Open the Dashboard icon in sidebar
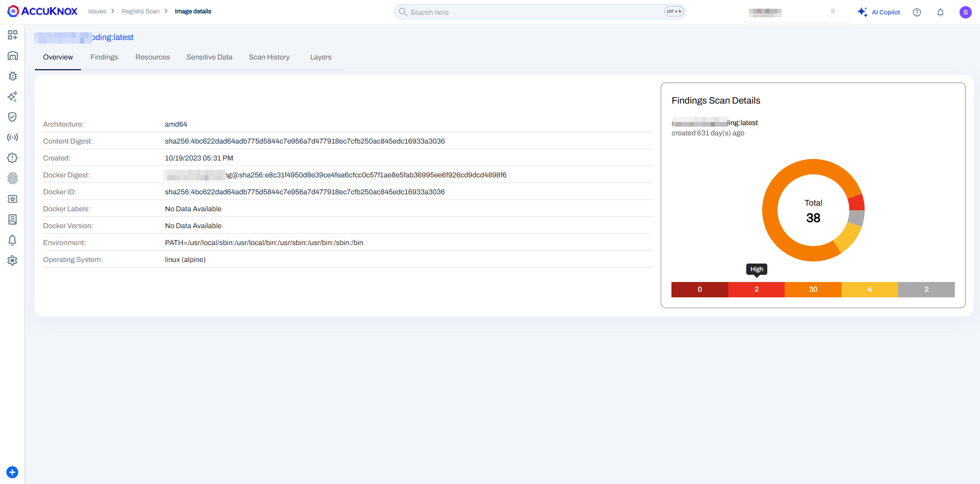 point(12,35)
